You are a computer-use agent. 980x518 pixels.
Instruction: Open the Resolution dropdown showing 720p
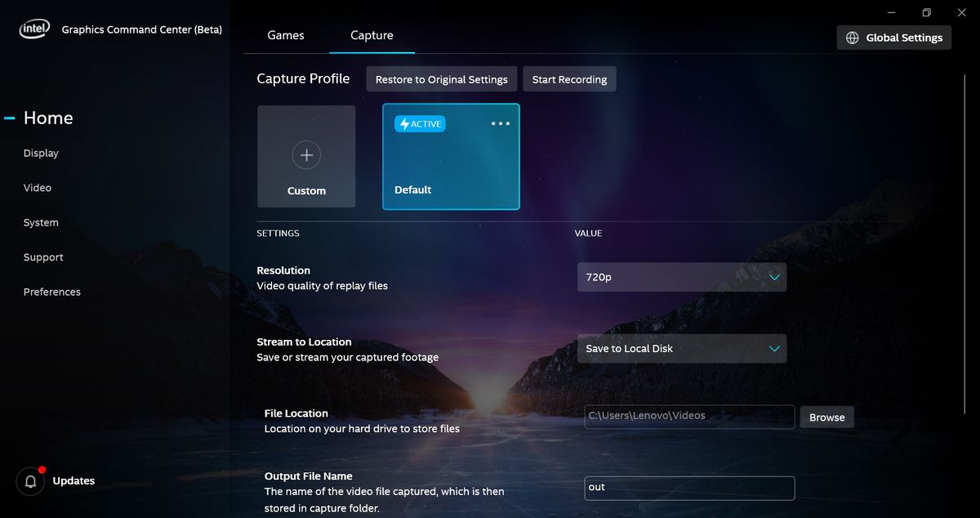(x=682, y=277)
